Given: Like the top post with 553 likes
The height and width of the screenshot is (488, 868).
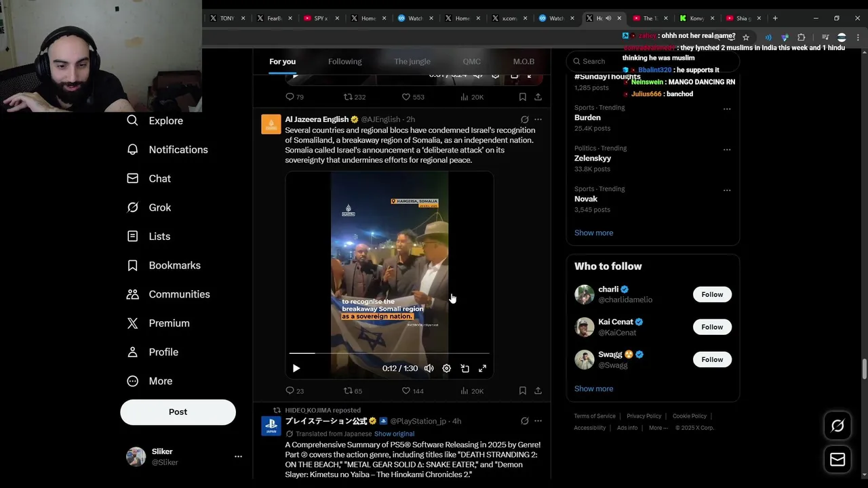Looking at the screenshot, I should tap(412, 97).
